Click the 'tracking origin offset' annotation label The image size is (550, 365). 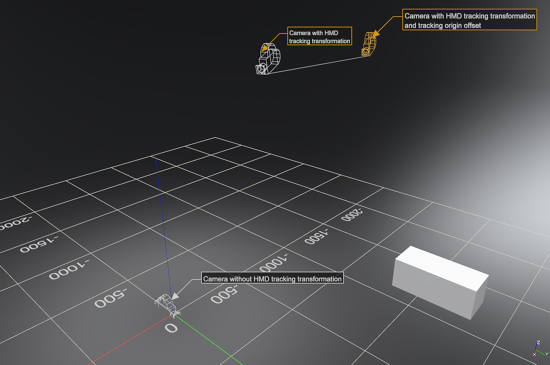coord(469,20)
